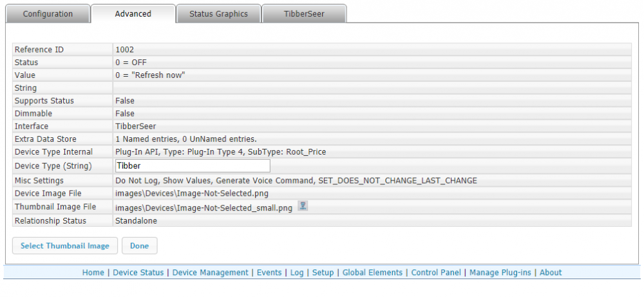Click the Done button
This screenshot has height=297, width=644.
tap(139, 245)
